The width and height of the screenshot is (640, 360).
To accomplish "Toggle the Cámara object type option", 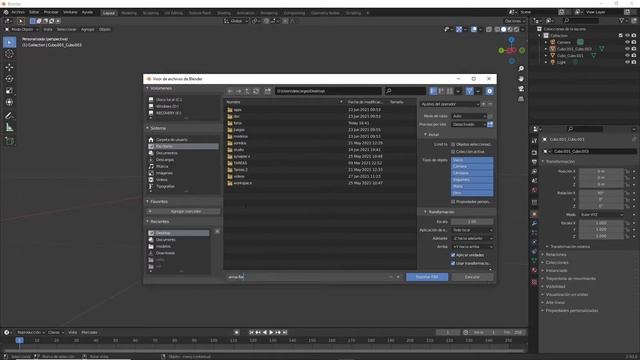I will click(x=472, y=167).
